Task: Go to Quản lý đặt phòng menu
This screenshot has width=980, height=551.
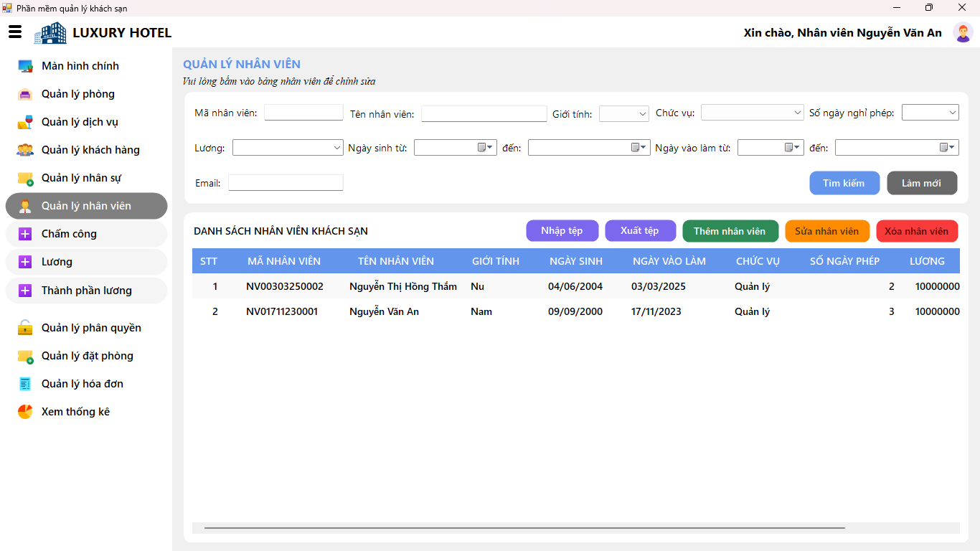Action: click(x=86, y=356)
